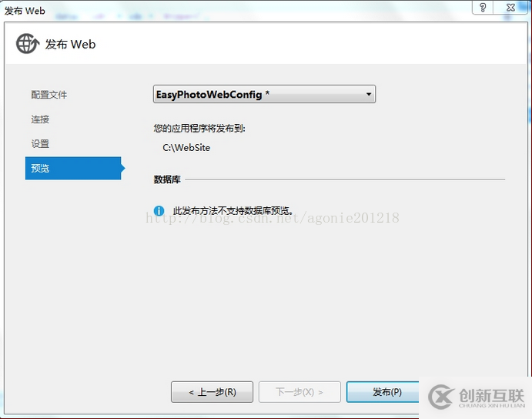Open the EasyPhotoWebConfig profile dropdown
The width and height of the screenshot is (532, 419).
pos(264,94)
